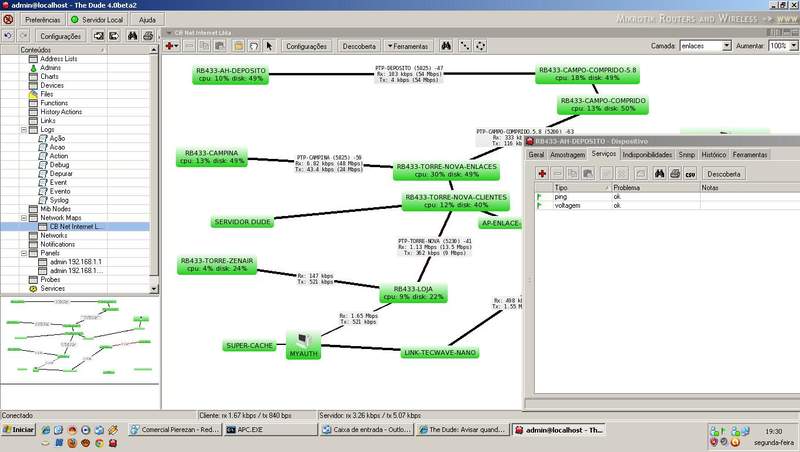Click Descoberta button in device window
The width and height of the screenshot is (800, 452).
click(x=724, y=174)
